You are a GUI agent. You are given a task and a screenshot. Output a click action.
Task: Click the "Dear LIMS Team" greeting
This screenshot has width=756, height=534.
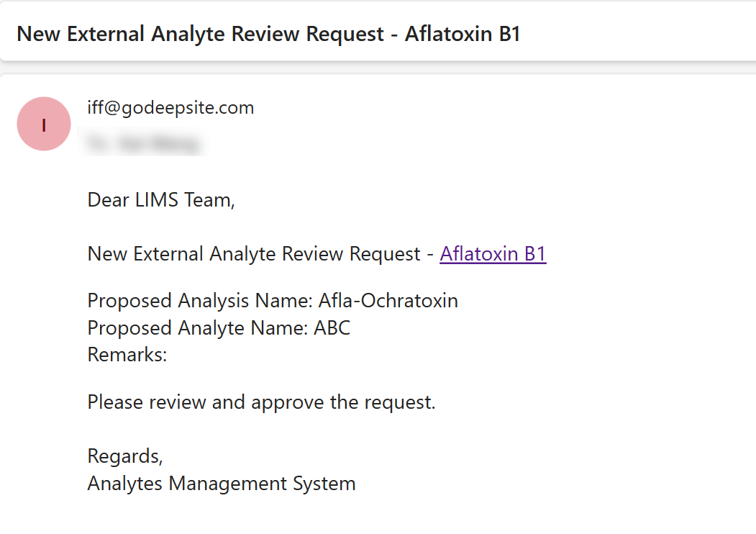(x=161, y=199)
